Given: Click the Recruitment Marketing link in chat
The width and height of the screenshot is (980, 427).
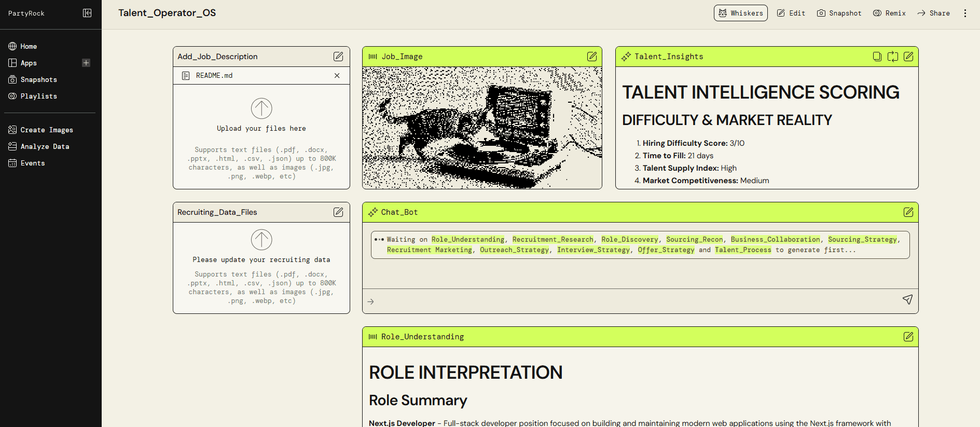Looking at the screenshot, I should [x=430, y=250].
